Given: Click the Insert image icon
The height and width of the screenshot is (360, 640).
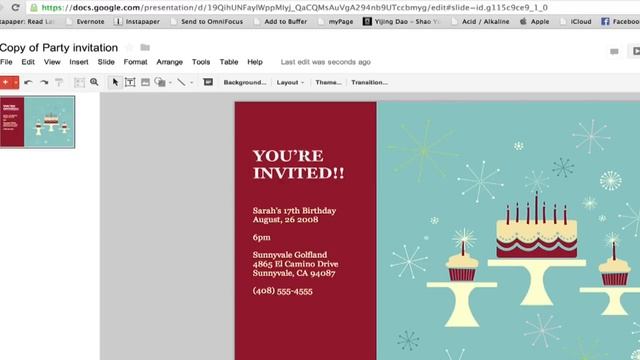Looking at the screenshot, I should [x=145, y=82].
